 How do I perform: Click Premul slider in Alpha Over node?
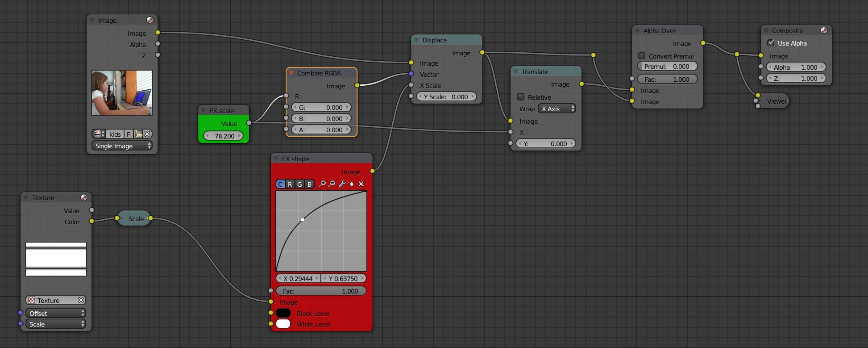click(667, 66)
